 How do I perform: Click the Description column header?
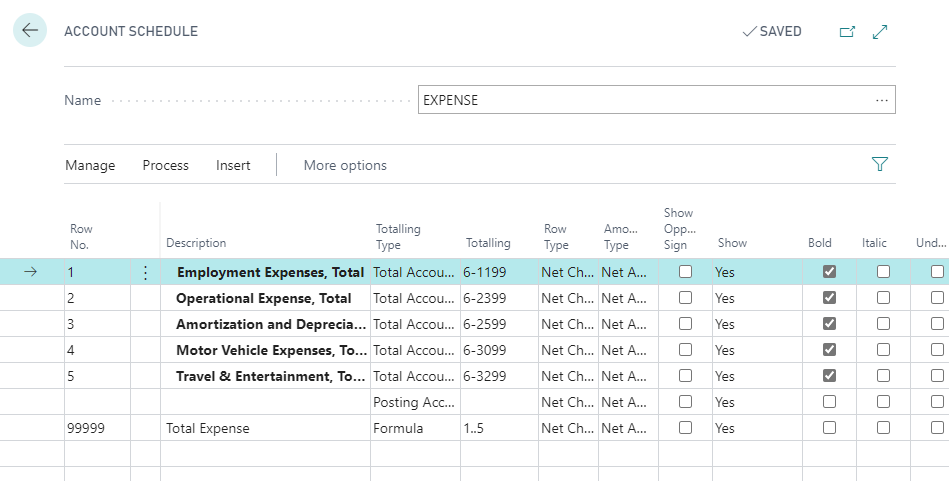pos(196,243)
